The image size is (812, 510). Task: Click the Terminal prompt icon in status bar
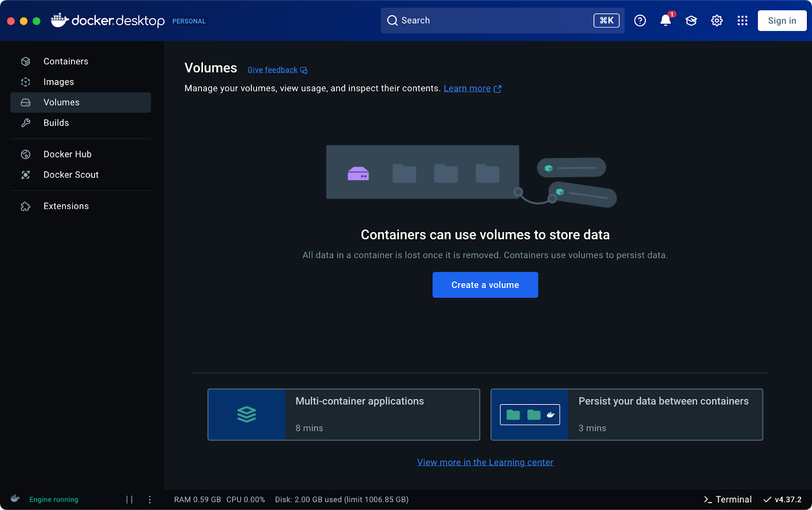[x=708, y=500]
